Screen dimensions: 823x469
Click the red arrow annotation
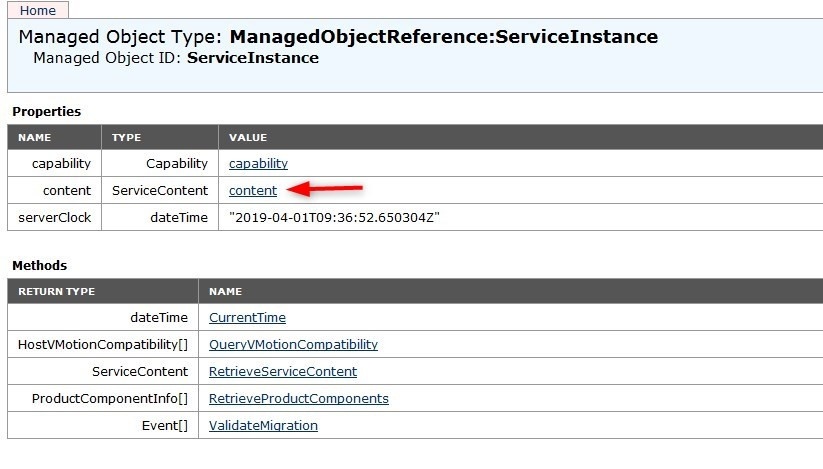tap(324, 188)
